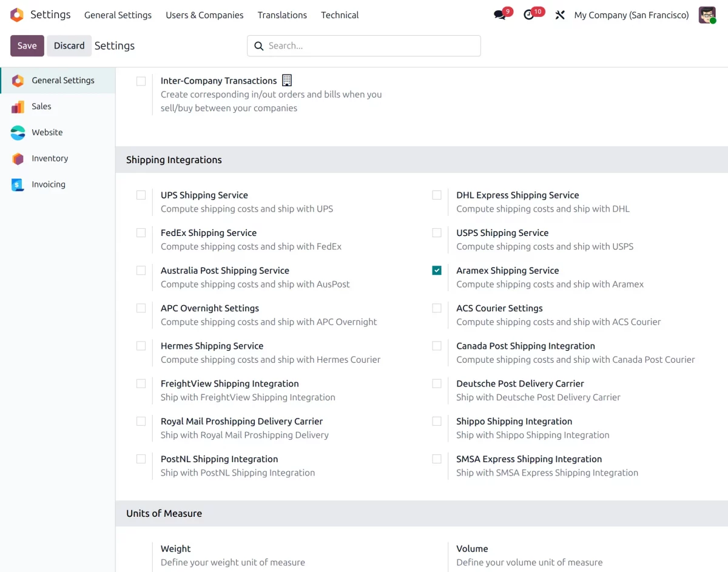Select Invoicing in sidebar
Screen dimensions: 728x572
tap(58, 185)
